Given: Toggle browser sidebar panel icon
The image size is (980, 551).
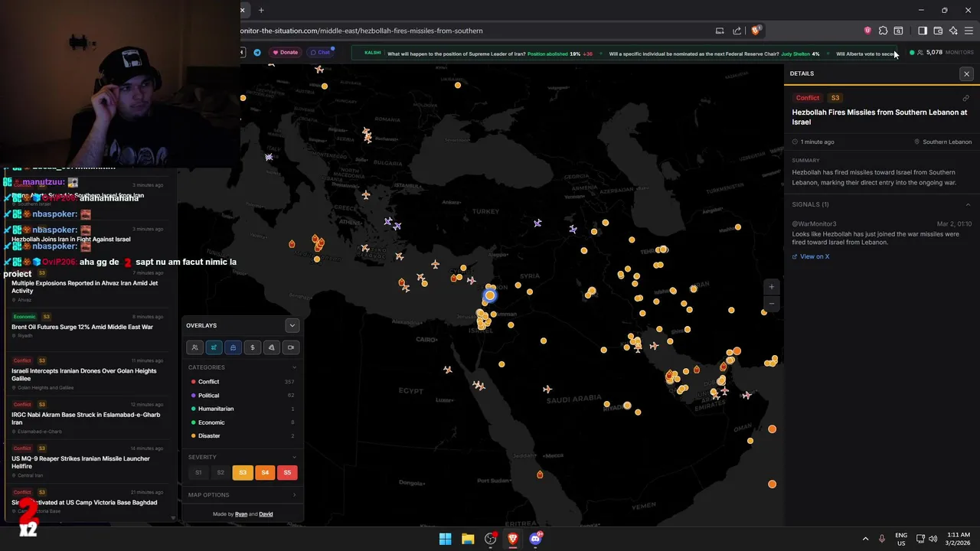Looking at the screenshot, I should coord(923,31).
